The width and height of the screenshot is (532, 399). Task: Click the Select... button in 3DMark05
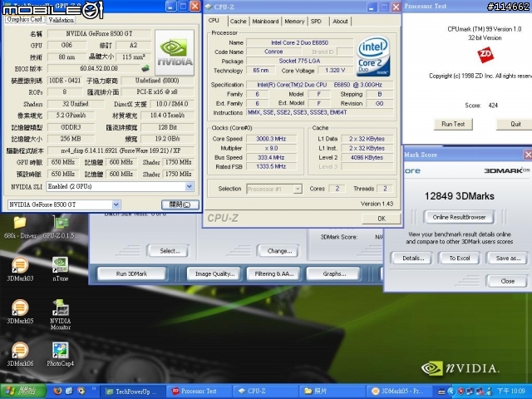tap(169, 251)
